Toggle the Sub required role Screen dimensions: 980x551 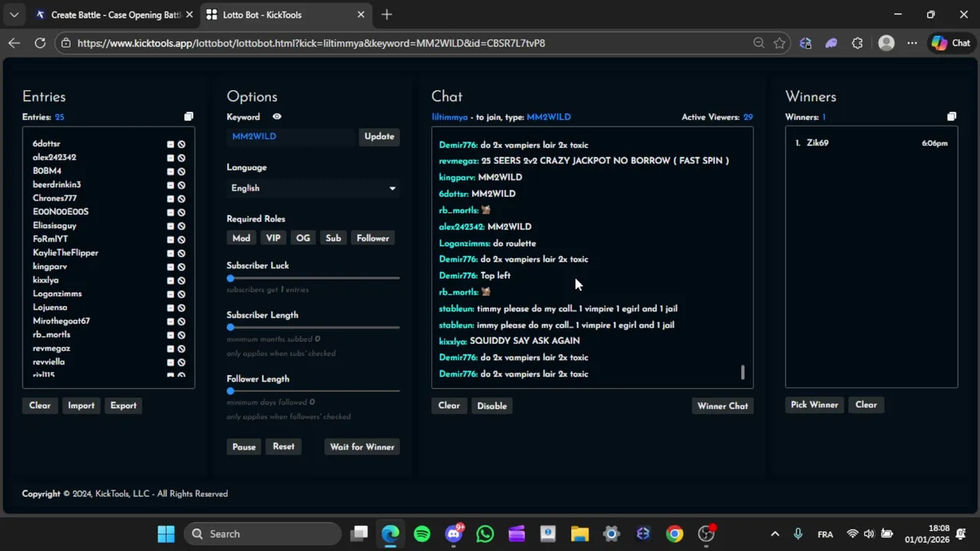[x=333, y=238]
